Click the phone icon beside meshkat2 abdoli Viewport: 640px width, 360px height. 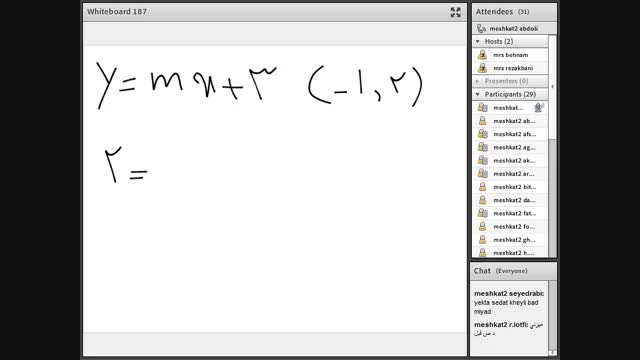[481, 29]
